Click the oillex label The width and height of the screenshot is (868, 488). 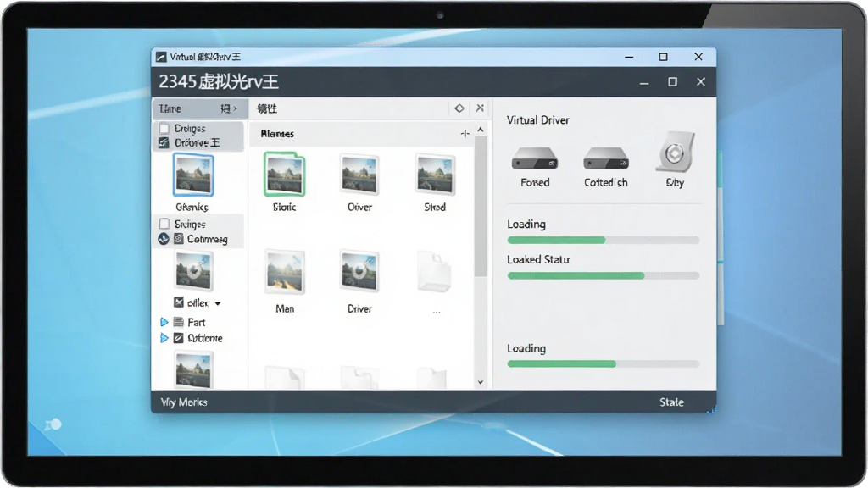[x=198, y=302]
